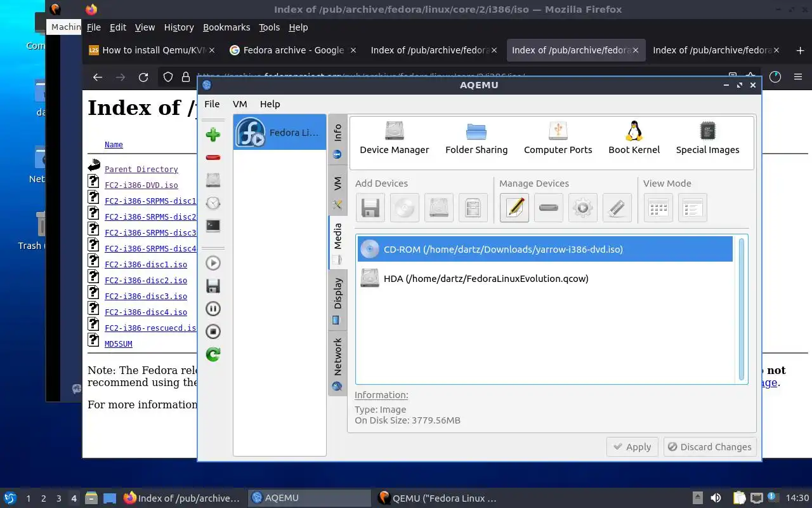The height and width of the screenshot is (508, 812).
Task: Click the terminal console icon in AQEMU sidebar
Action: [x=213, y=225]
